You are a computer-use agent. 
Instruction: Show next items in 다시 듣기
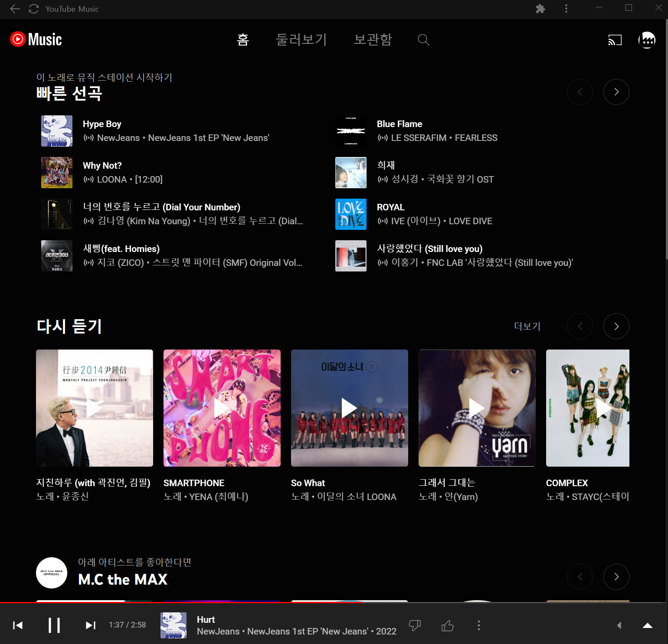[616, 326]
